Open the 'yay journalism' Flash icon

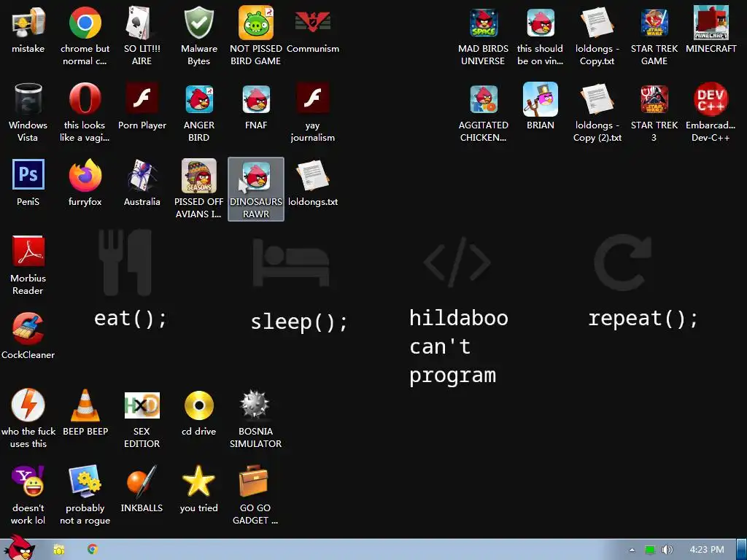pos(312,99)
